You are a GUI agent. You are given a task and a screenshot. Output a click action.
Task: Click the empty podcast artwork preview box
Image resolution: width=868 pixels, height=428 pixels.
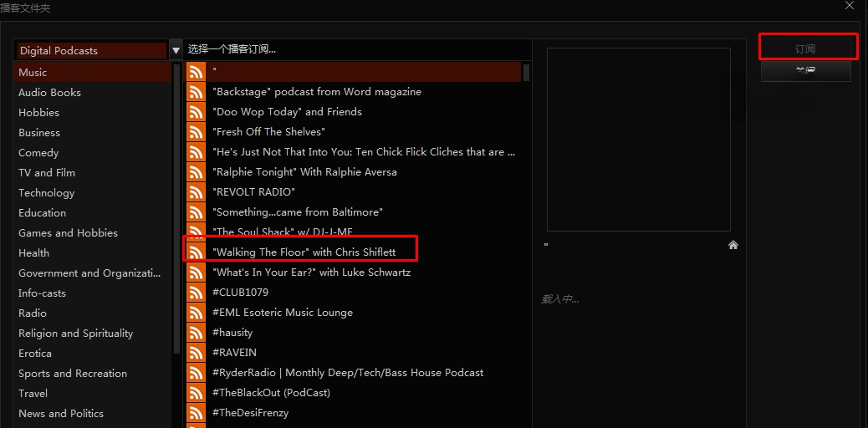(x=638, y=139)
